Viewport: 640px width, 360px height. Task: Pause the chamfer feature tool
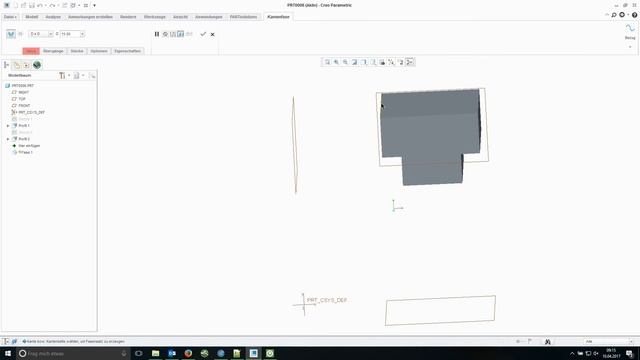pyautogui.click(x=157, y=34)
